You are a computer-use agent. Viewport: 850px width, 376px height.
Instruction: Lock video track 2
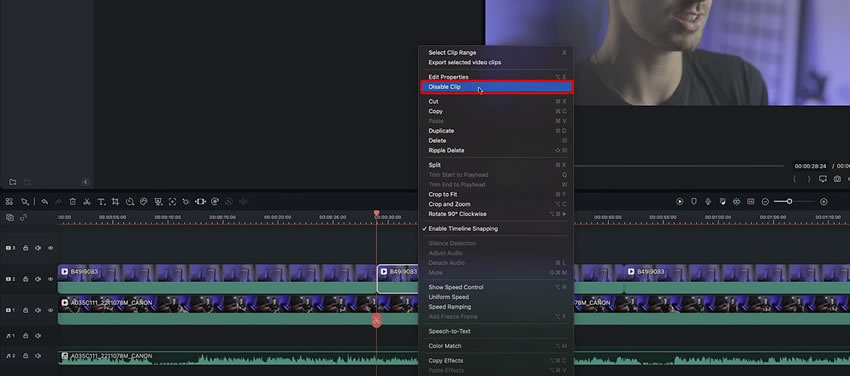tap(25, 279)
